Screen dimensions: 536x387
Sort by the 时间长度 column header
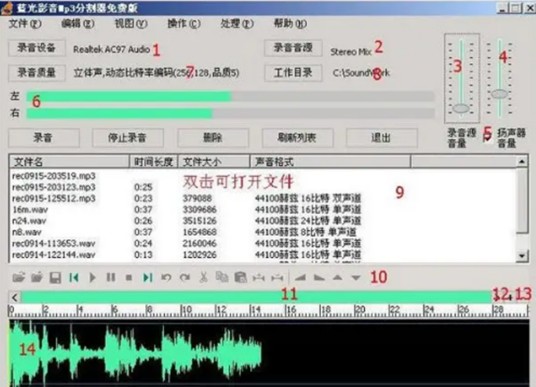153,161
